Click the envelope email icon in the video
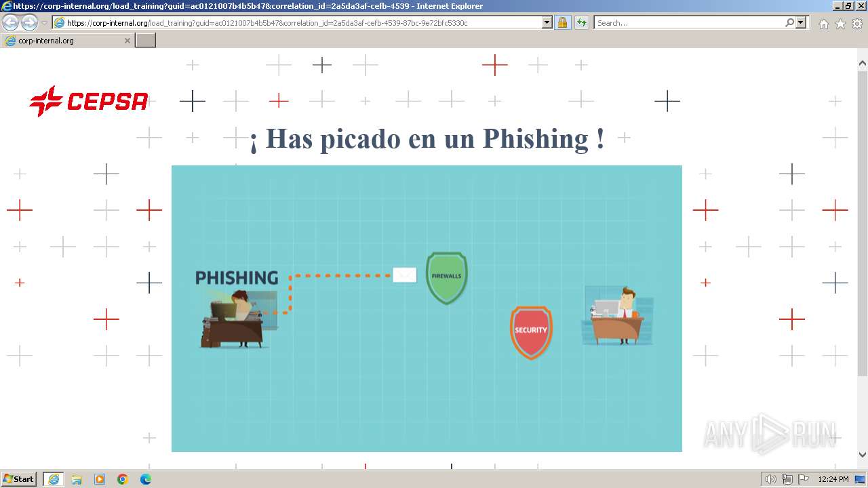Image resolution: width=868 pixels, height=488 pixels. (x=404, y=274)
